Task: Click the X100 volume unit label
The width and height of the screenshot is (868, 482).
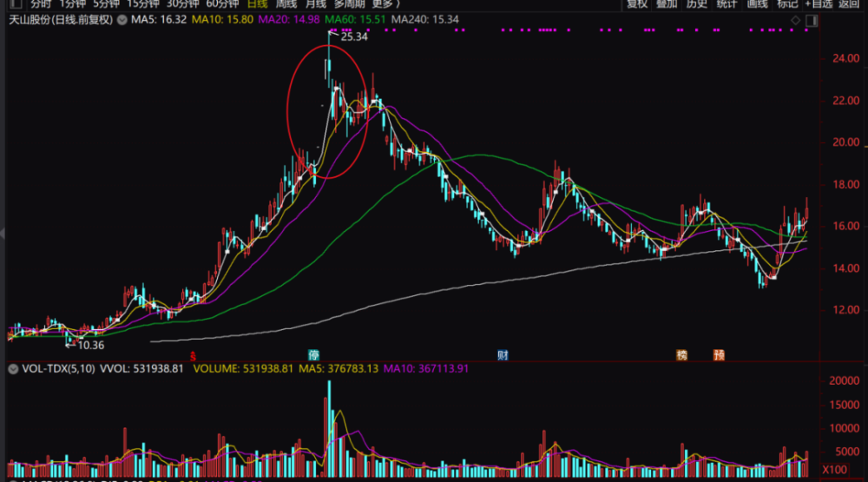Action: (834, 470)
